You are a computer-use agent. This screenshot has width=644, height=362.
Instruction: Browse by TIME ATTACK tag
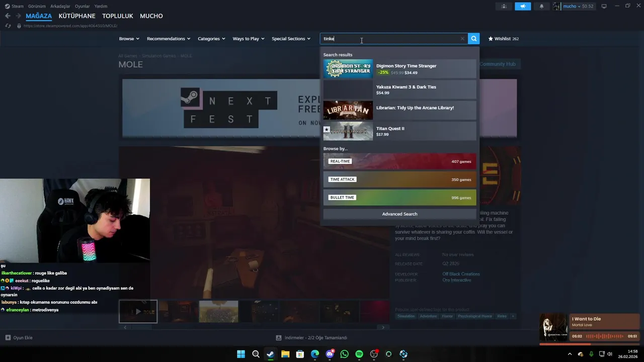pyautogui.click(x=399, y=179)
